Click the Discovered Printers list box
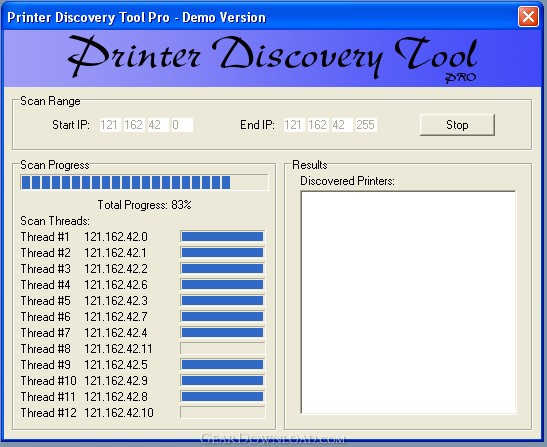 408,302
